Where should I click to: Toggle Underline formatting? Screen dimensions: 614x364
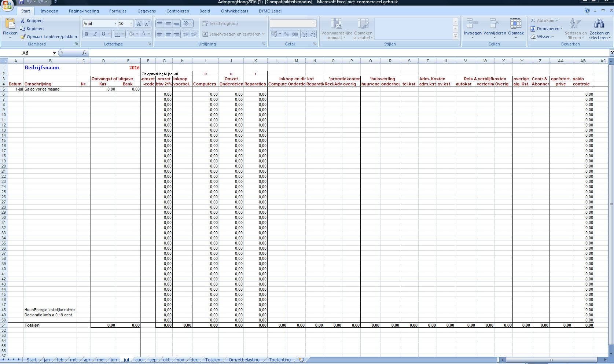pos(103,34)
